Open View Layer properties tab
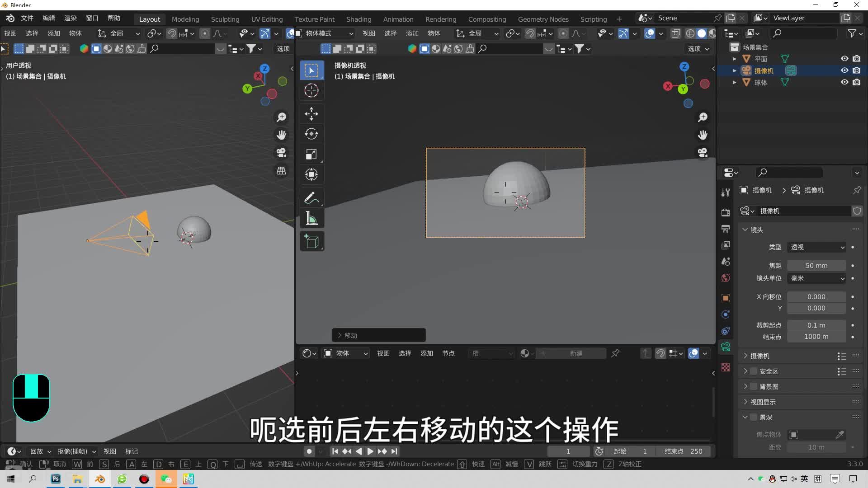This screenshot has width=868, height=488. [x=726, y=245]
